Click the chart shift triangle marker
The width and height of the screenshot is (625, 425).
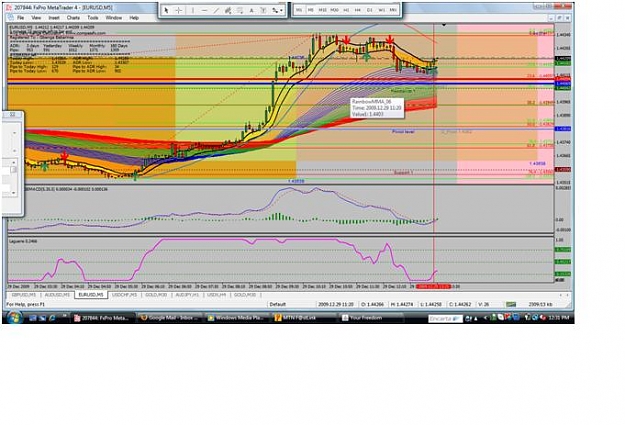444,25
